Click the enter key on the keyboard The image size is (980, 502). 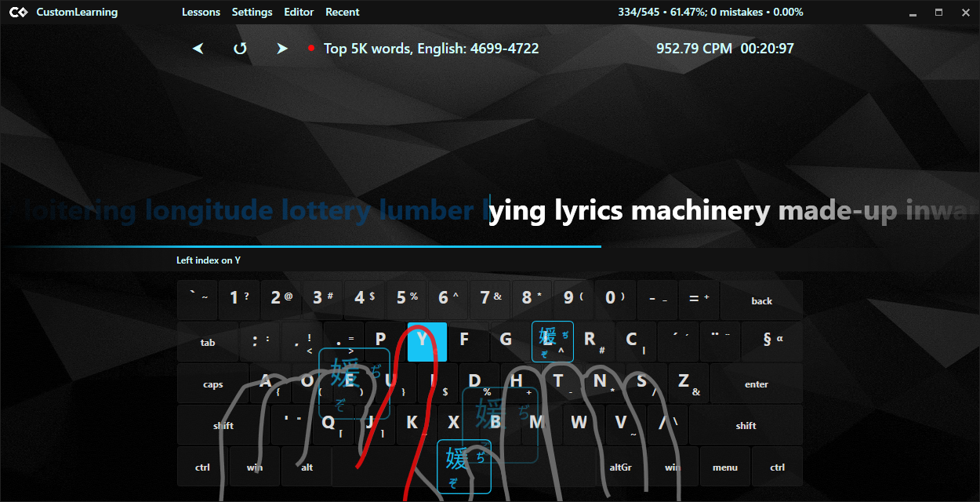pos(755,384)
